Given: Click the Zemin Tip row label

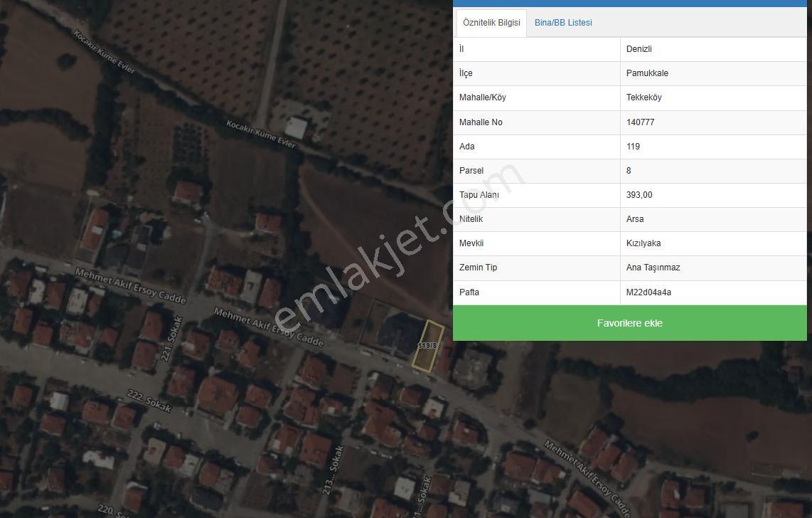Looking at the screenshot, I should (x=478, y=268).
